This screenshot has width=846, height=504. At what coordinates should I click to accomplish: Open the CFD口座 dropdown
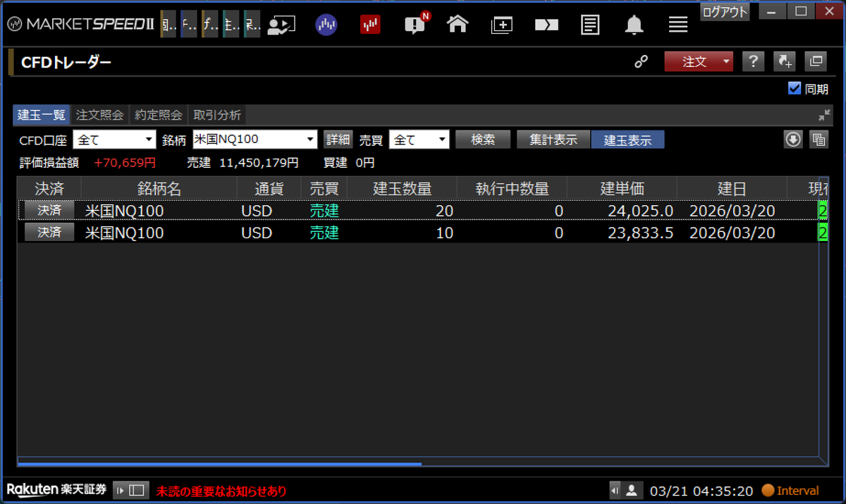[x=114, y=140]
